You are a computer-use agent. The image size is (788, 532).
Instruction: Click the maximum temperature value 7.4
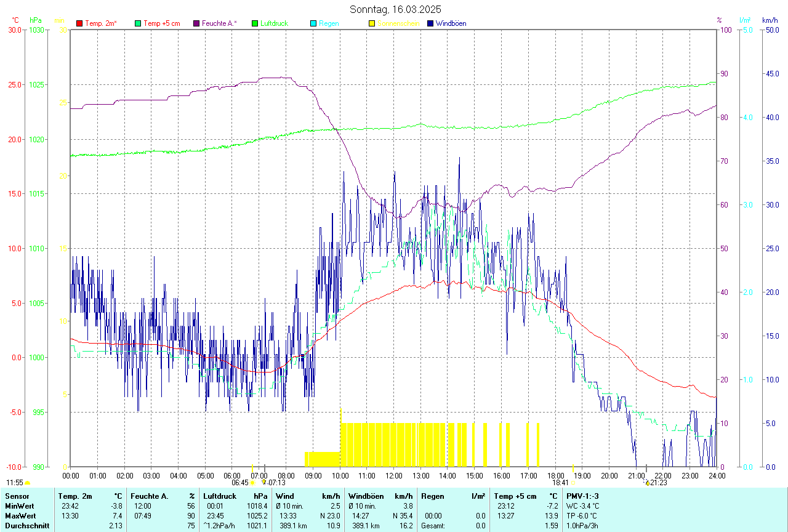(x=118, y=516)
